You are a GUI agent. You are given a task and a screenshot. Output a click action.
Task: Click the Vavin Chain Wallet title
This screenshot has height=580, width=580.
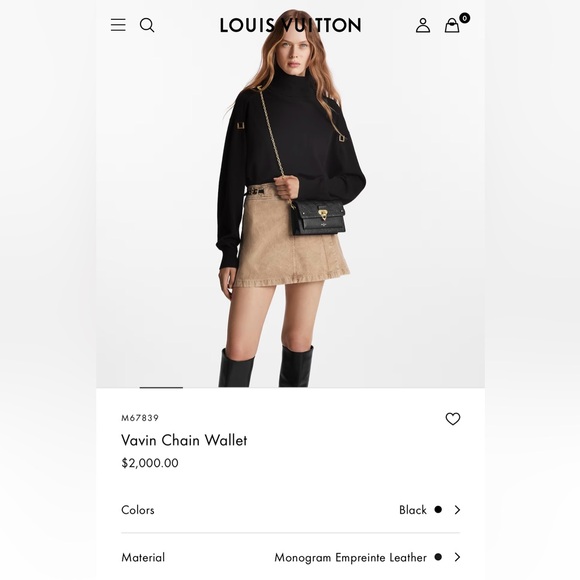pos(184,440)
